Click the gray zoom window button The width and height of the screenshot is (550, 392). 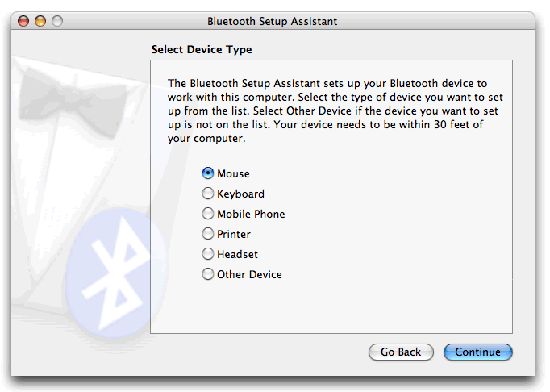pyautogui.click(x=57, y=21)
